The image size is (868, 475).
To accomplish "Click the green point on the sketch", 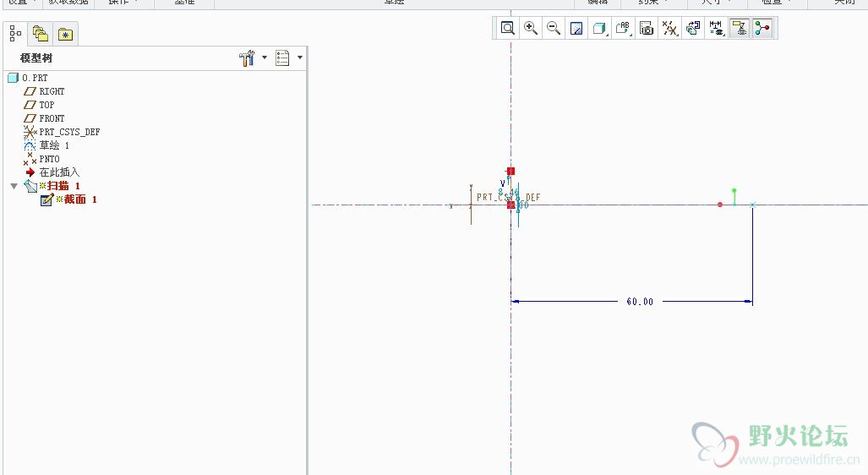I will pyautogui.click(x=734, y=190).
